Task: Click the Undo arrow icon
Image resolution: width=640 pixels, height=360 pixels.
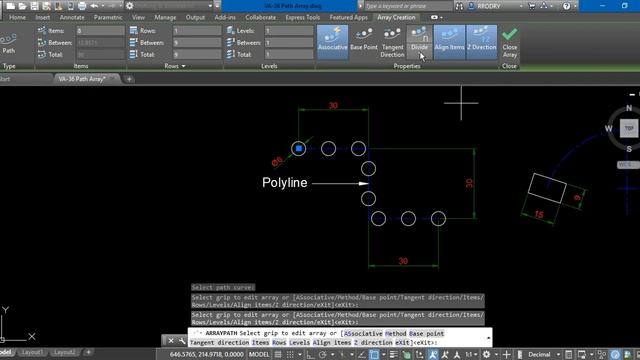Action: [x=94, y=6]
